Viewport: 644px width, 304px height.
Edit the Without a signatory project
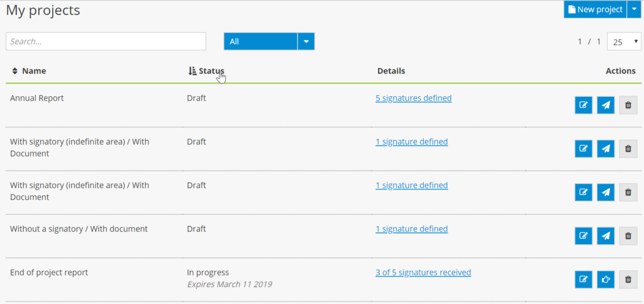click(x=584, y=236)
